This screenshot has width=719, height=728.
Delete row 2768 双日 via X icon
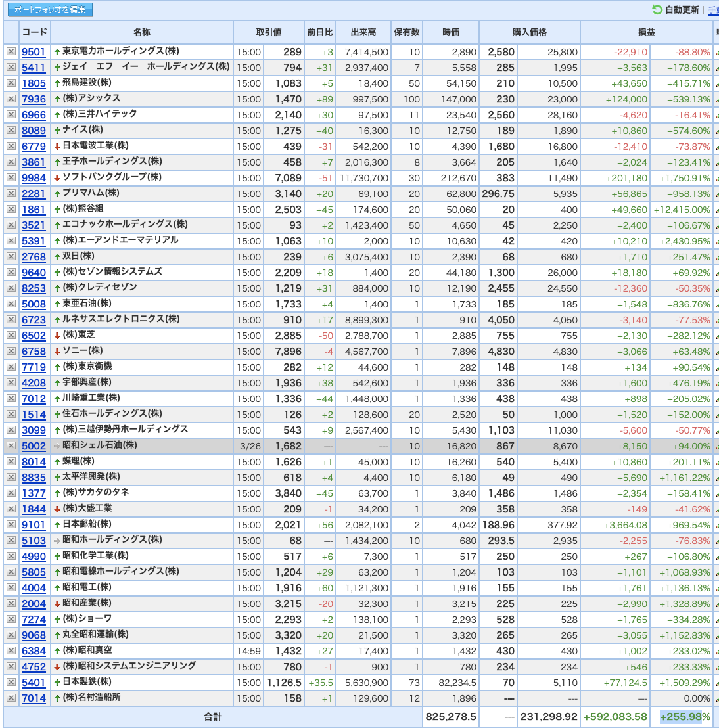[x=11, y=257]
